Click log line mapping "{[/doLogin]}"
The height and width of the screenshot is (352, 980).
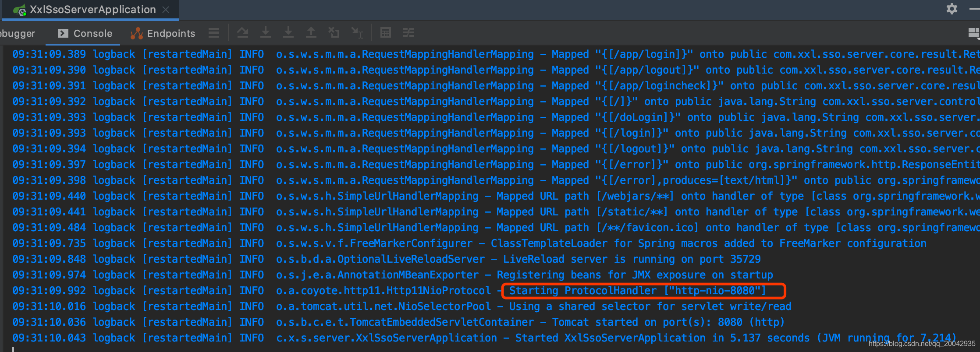point(495,117)
